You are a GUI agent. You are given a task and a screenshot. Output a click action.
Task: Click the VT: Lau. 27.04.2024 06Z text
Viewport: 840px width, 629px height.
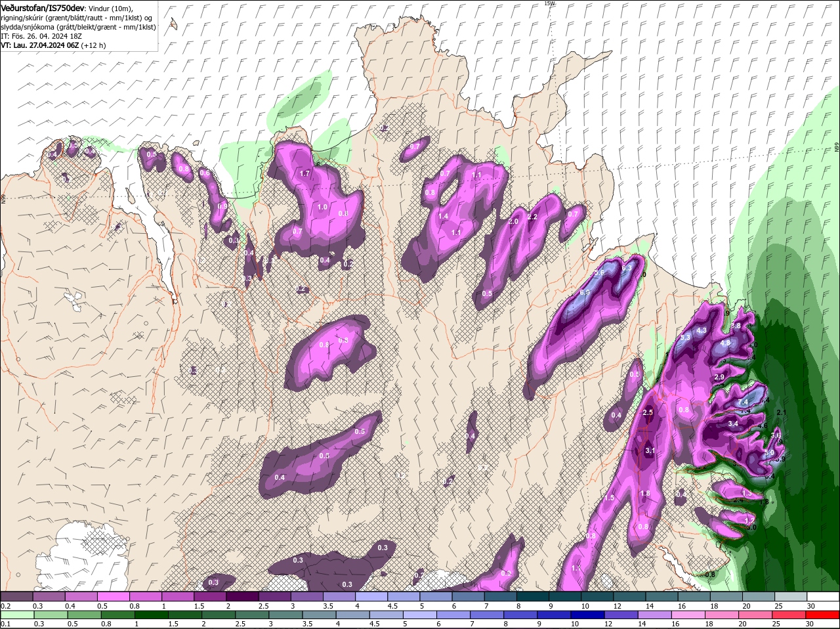[40, 45]
